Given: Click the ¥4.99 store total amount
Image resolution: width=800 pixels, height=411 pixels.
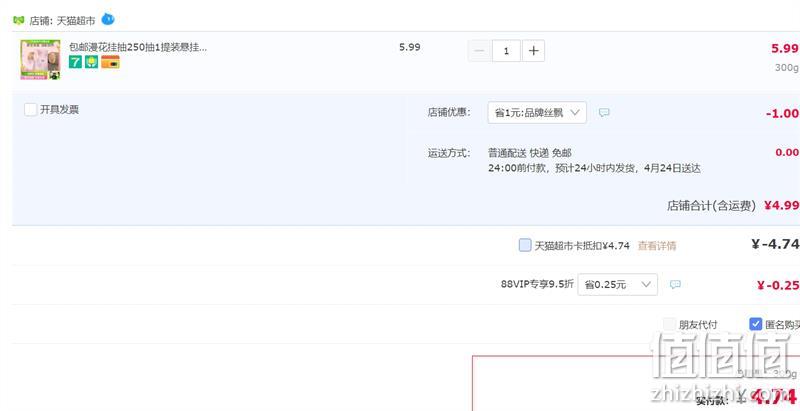Looking at the screenshot, I should point(782,206).
